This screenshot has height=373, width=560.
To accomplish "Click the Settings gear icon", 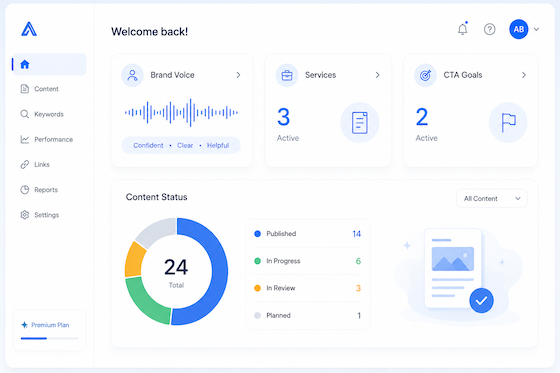I will (25, 215).
